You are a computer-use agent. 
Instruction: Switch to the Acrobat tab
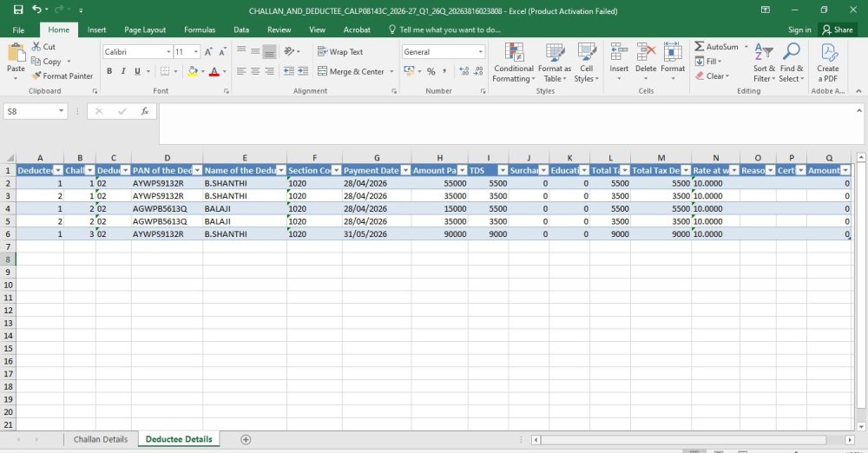(x=357, y=30)
